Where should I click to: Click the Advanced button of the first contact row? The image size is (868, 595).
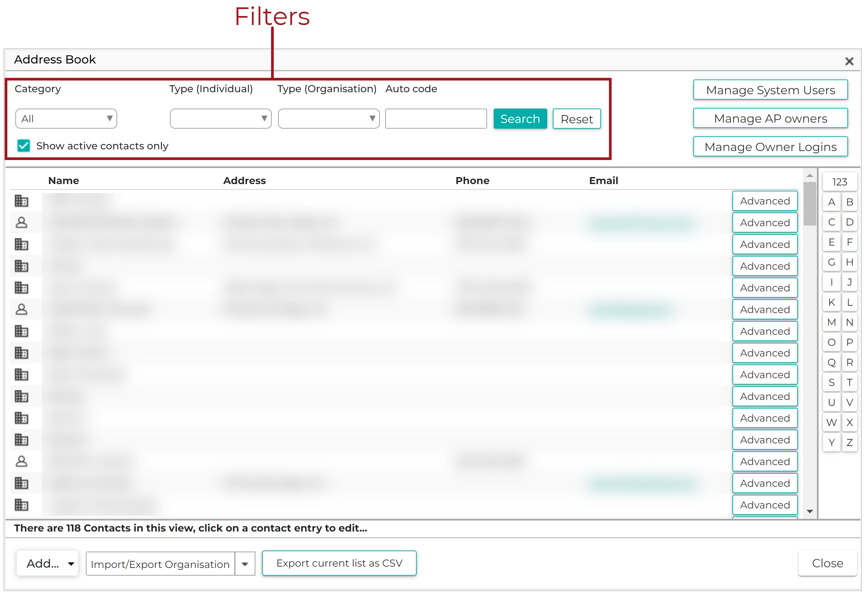765,201
